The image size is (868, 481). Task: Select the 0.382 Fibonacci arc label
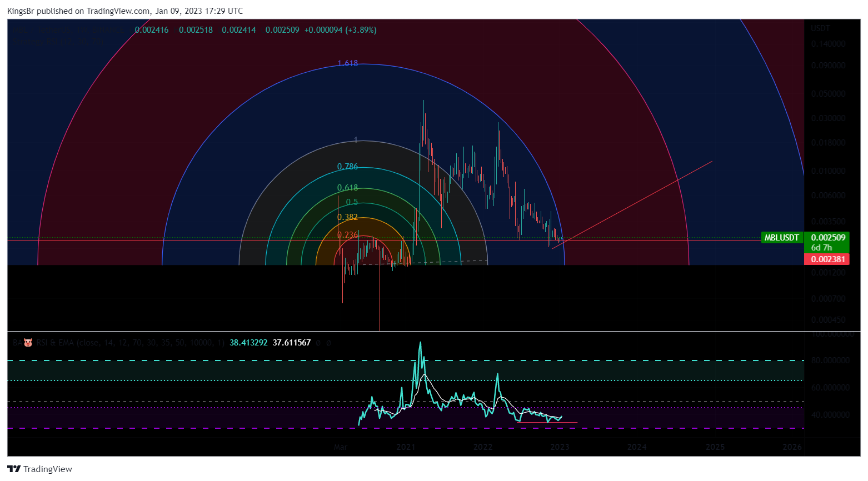(x=348, y=217)
